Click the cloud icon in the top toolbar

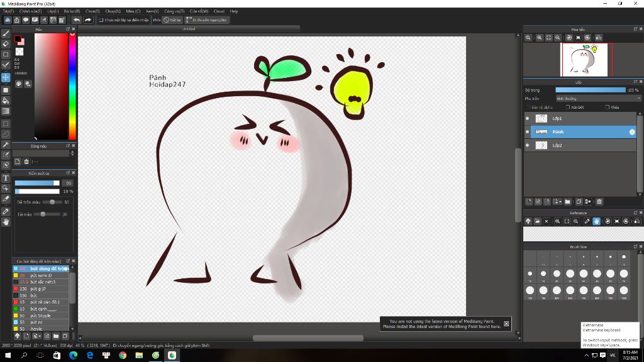pos(8,19)
